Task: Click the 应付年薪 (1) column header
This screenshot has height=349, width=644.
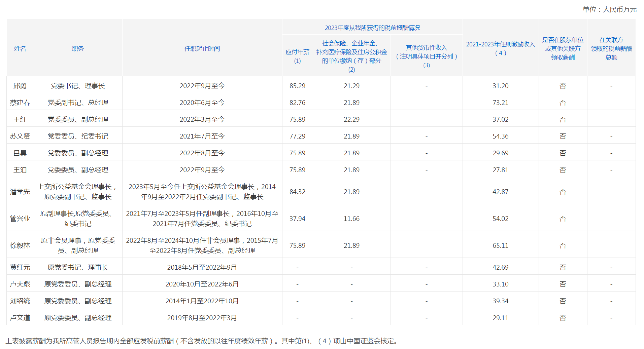Action: pos(297,56)
